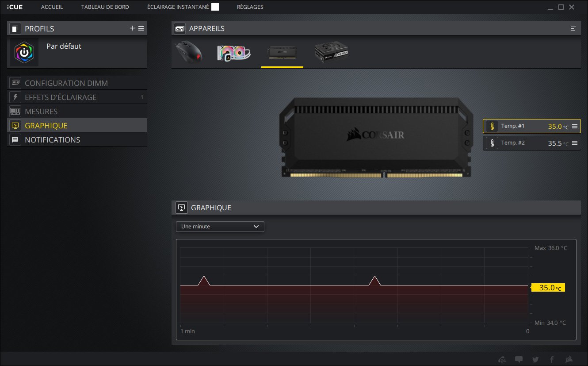Go to the Accueil tab
The height and width of the screenshot is (366, 588).
[x=52, y=7]
